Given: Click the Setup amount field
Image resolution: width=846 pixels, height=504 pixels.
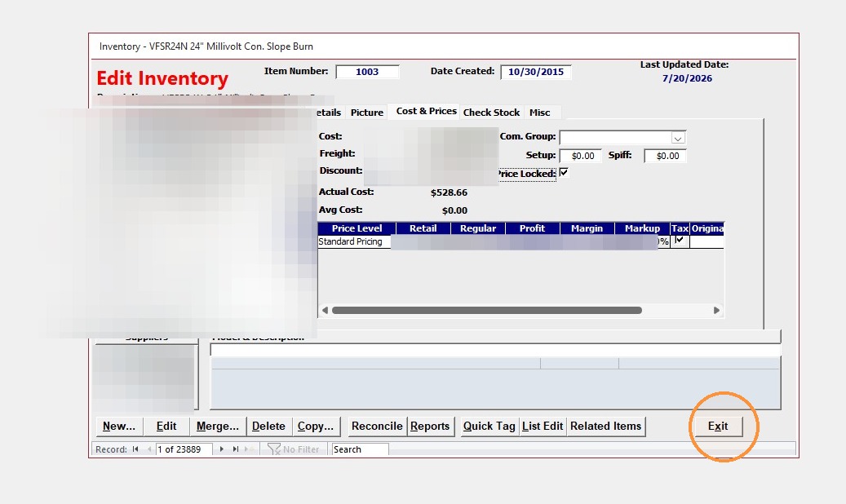Looking at the screenshot, I should tap(581, 156).
